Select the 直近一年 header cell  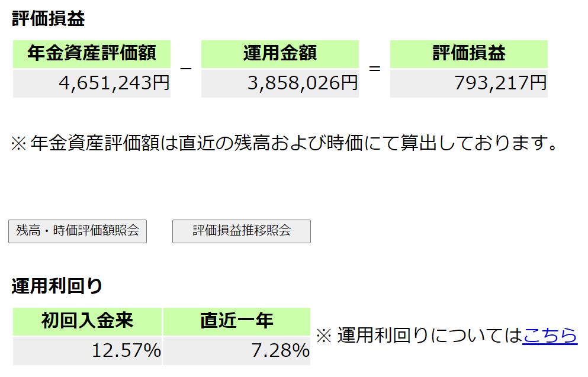point(237,321)
